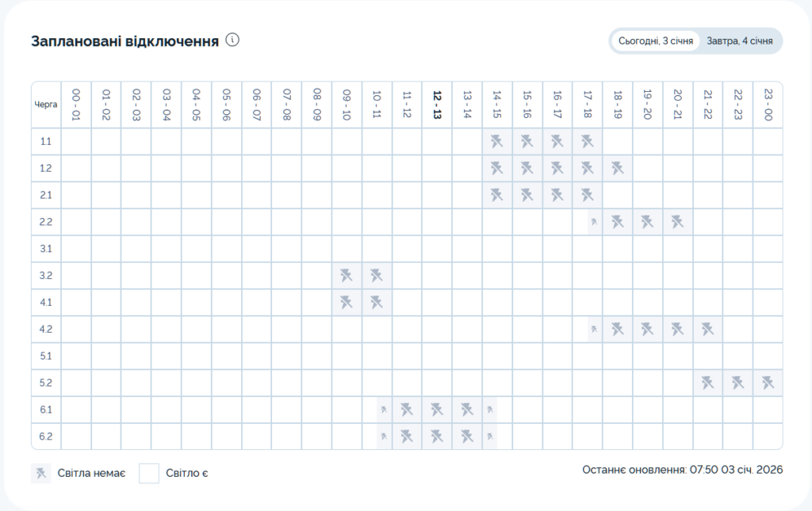Click the queue 5.1 row label
The image size is (812, 511).
[x=46, y=356]
